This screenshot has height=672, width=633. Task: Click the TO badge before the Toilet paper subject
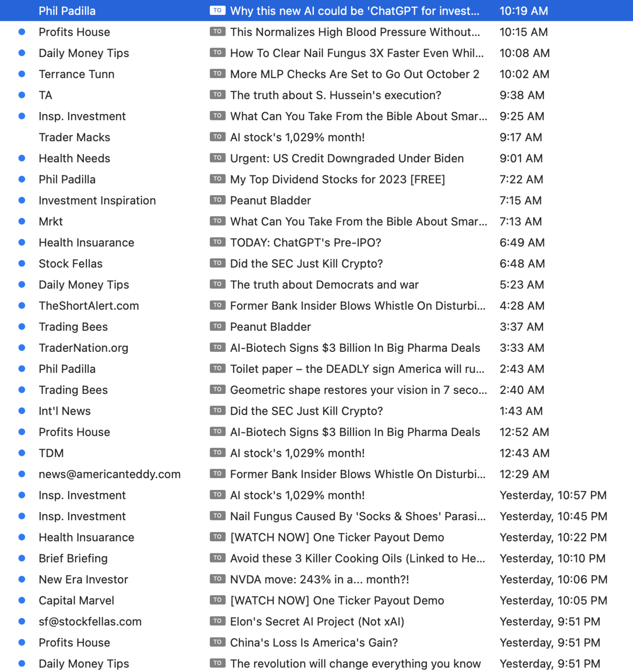point(217,368)
